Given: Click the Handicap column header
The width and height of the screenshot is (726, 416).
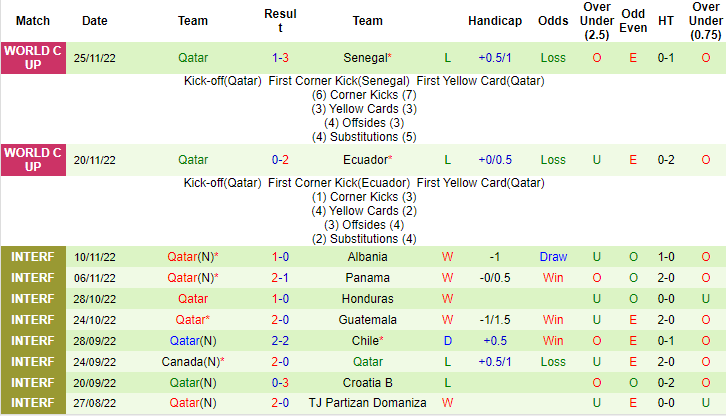Looking at the screenshot, I should pyautogui.click(x=494, y=21).
